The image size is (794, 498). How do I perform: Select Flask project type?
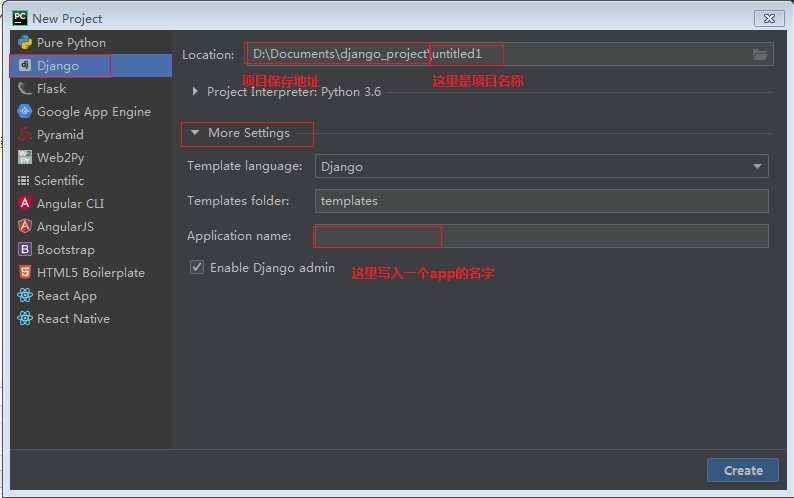pos(91,89)
